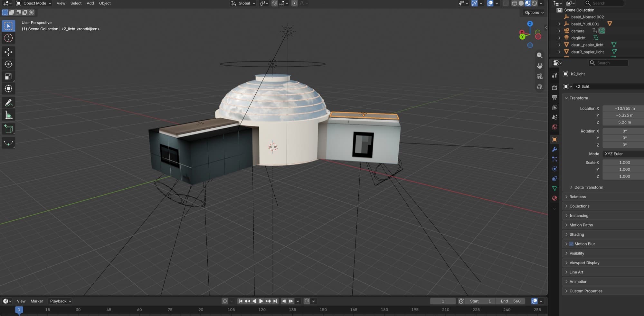Select the Transform tool

(8, 89)
